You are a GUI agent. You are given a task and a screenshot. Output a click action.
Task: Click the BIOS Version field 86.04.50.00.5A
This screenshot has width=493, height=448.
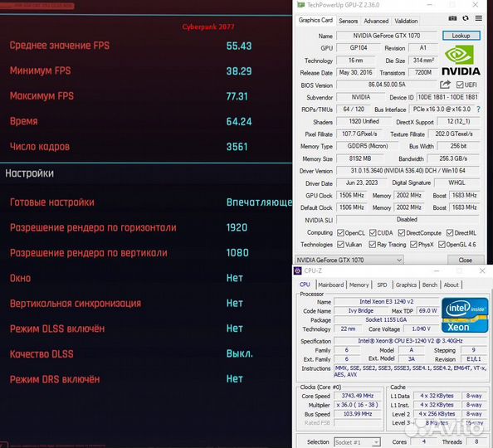pos(387,85)
